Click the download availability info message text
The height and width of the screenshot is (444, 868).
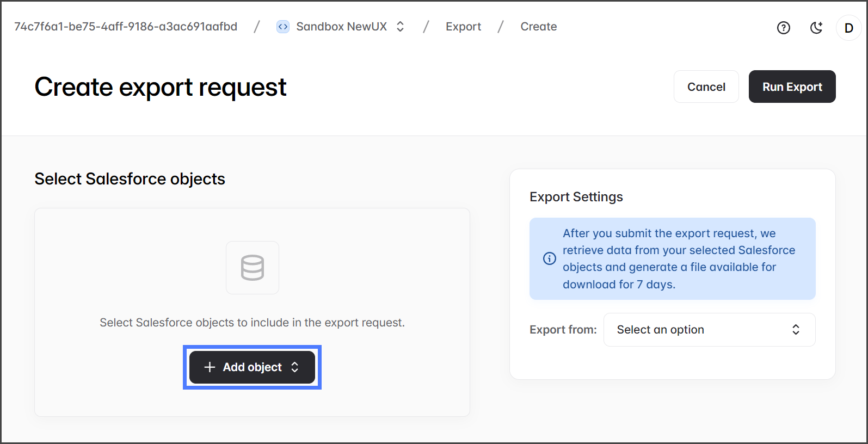pos(679,258)
